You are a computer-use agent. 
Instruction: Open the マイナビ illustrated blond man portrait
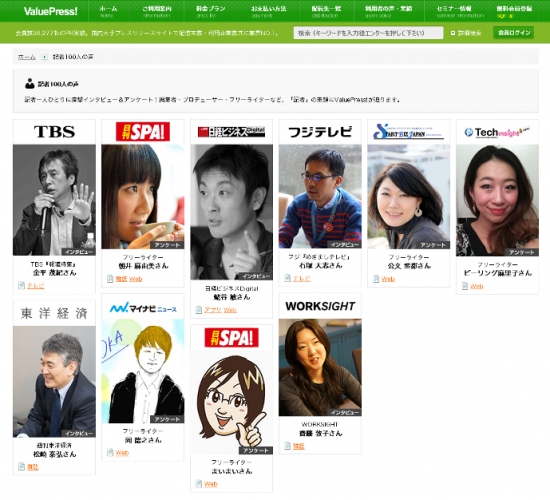[143, 371]
